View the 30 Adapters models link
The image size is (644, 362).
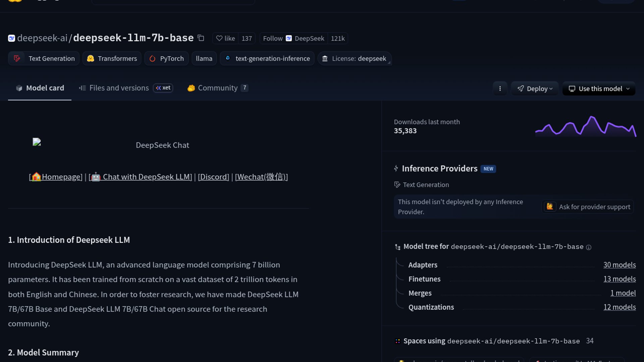619,265
